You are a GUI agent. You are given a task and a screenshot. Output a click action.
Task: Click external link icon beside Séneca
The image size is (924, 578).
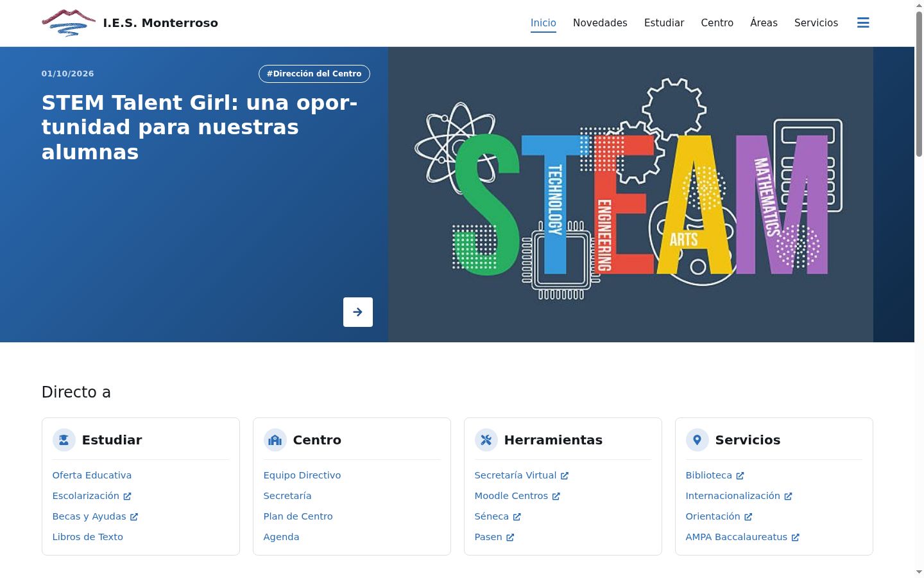click(517, 517)
